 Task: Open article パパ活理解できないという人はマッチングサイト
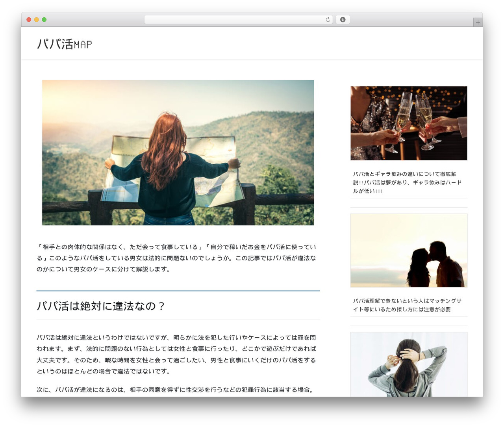407,305
